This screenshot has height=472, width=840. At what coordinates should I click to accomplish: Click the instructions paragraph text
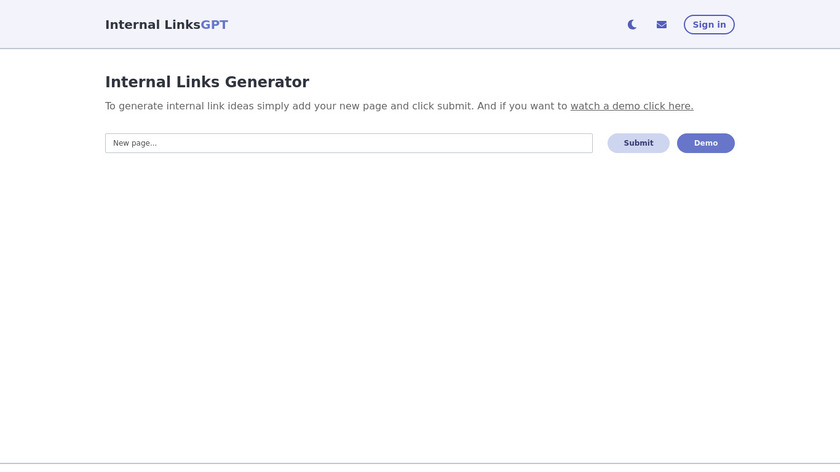point(336,106)
